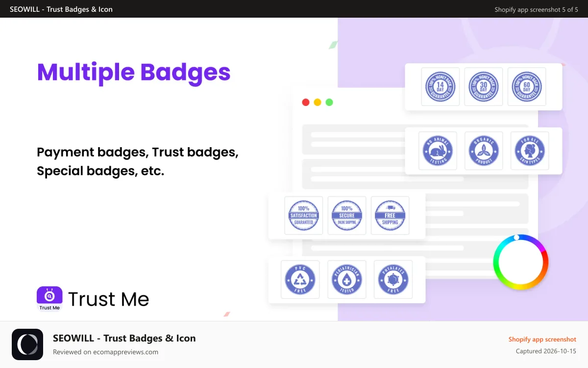The width and height of the screenshot is (588, 368).
Task: Click the yellow window dot
Action: coord(318,102)
